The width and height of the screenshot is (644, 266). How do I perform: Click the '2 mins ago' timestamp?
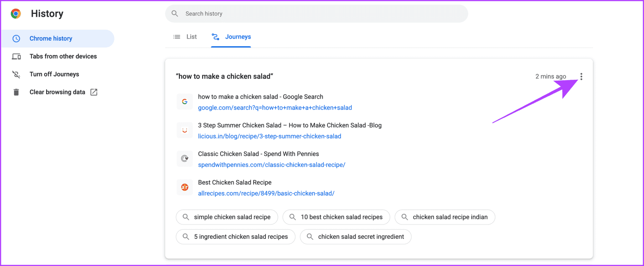(x=551, y=76)
